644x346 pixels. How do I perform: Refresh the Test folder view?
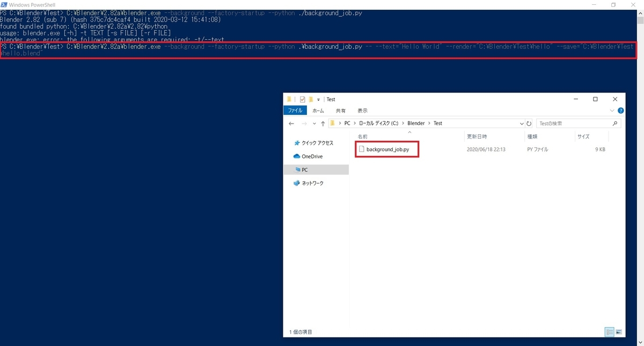tap(529, 123)
